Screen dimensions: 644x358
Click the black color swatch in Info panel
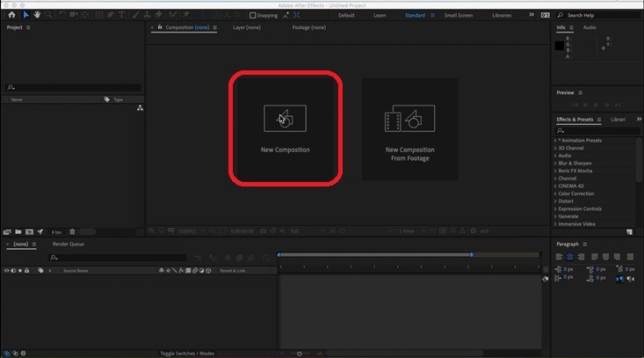(x=559, y=46)
